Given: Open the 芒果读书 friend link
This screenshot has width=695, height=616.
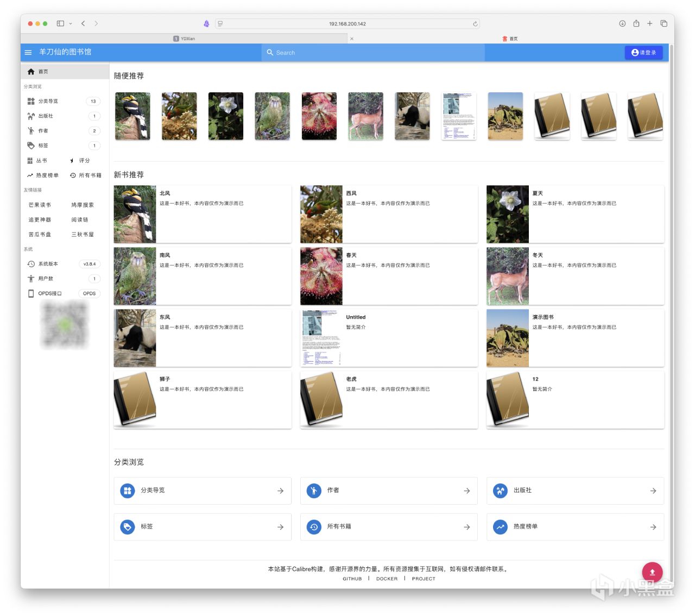Looking at the screenshot, I should point(40,205).
